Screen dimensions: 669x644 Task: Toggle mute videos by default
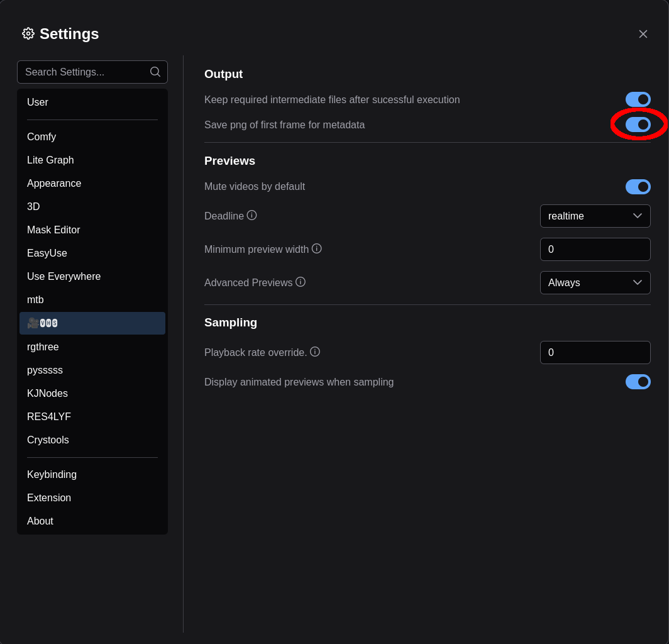pyautogui.click(x=638, y=187)
